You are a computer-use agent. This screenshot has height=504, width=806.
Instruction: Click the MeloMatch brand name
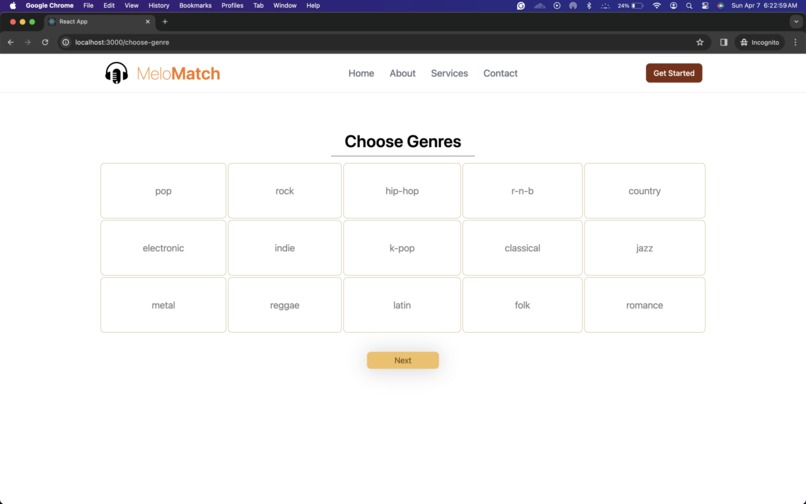coord(178,74)
